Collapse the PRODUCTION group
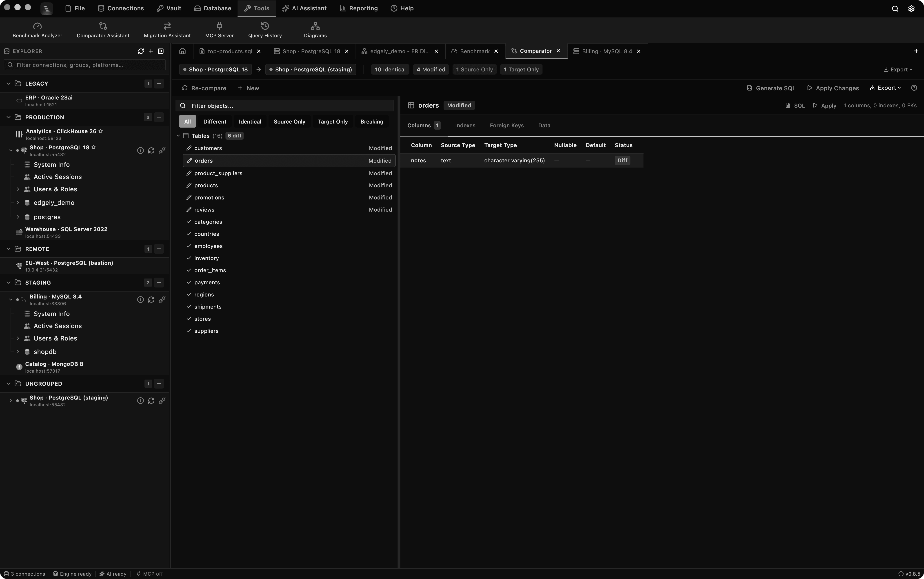 (9, 117)
